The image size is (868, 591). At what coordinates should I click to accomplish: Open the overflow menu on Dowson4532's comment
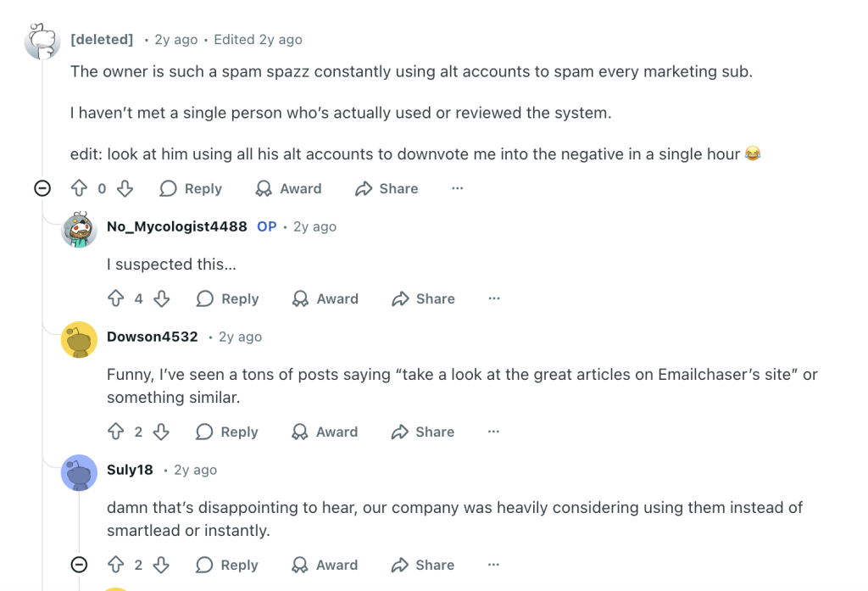[493, 432]
